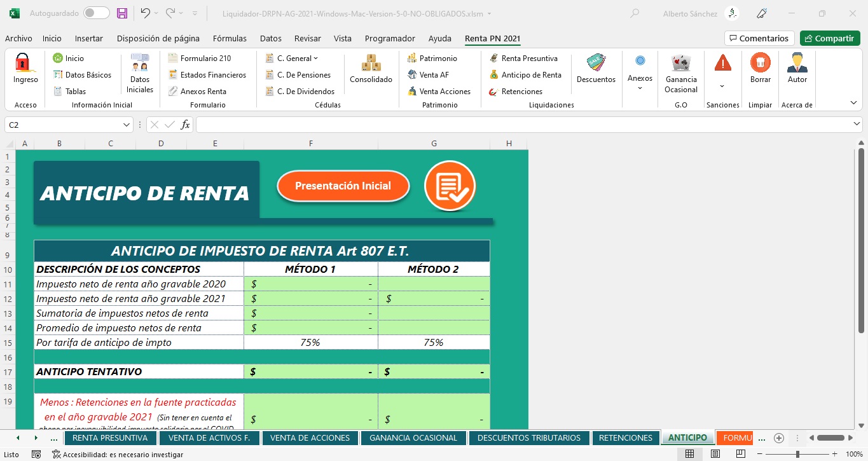868x461 pixels.
Task: Open Inicio in Información Inicial group
Action: [68, 58]
